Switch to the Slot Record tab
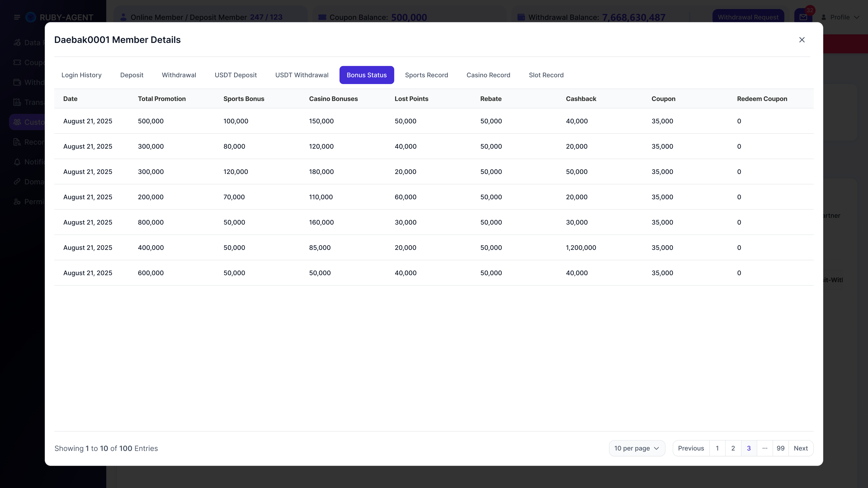Image resolution: width=868 pixels, height=488 pixels. pyautogui.click(x=546, y=75)
